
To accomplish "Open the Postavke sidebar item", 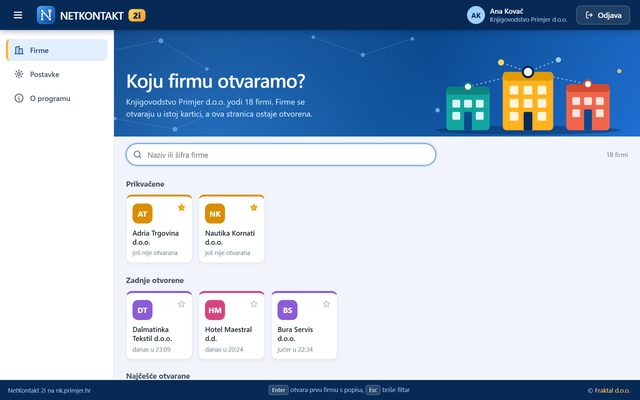I will pos(57,74).
